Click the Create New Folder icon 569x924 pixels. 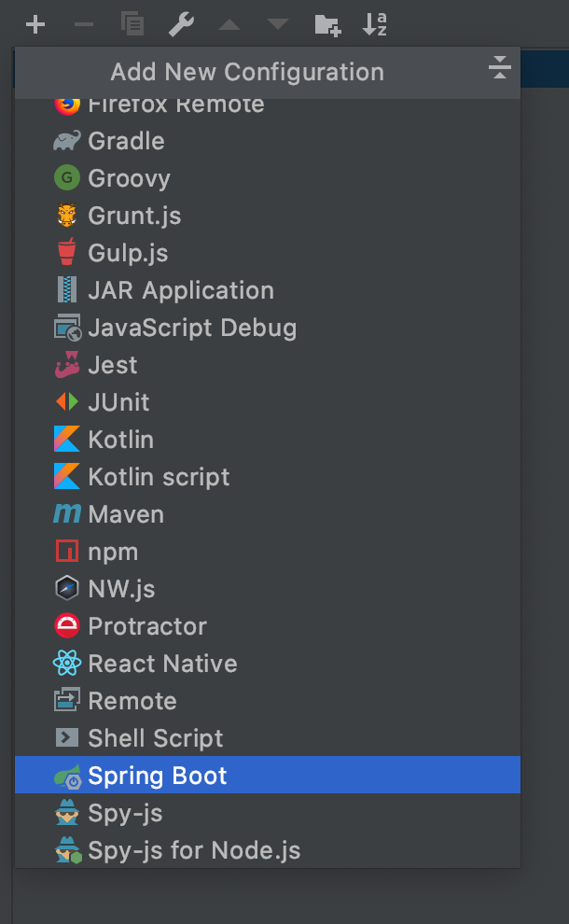click(x=327, y=25)
